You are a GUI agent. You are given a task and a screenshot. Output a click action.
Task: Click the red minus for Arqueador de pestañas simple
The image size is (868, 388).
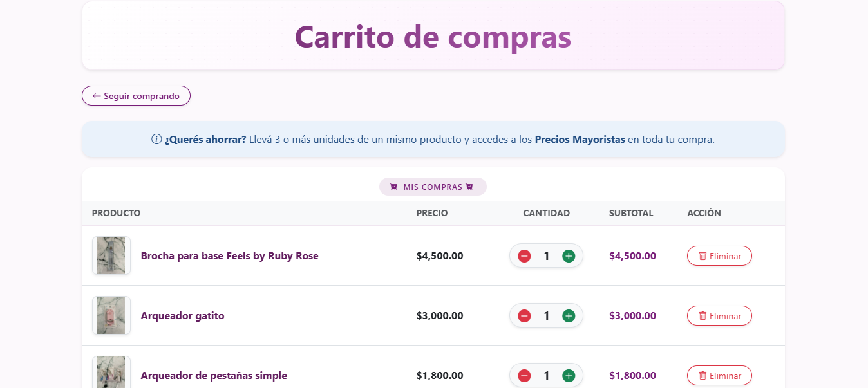(524, 375)
